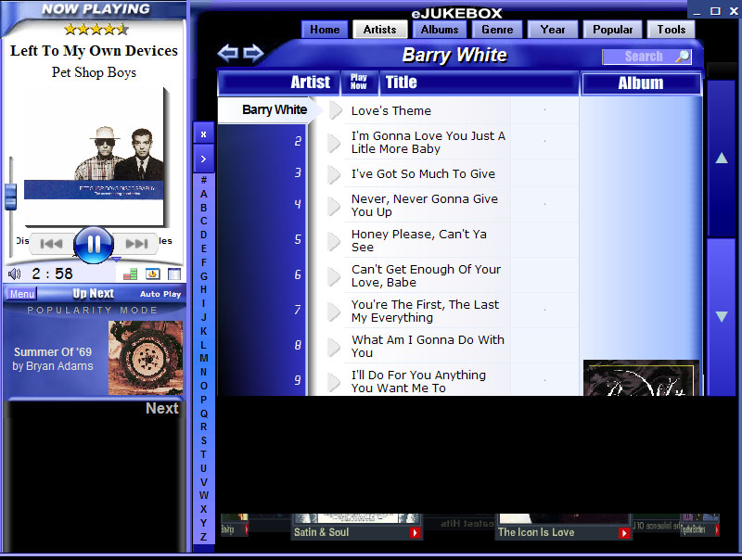
Task: Open the Genre tab
Action: (497, 30)
